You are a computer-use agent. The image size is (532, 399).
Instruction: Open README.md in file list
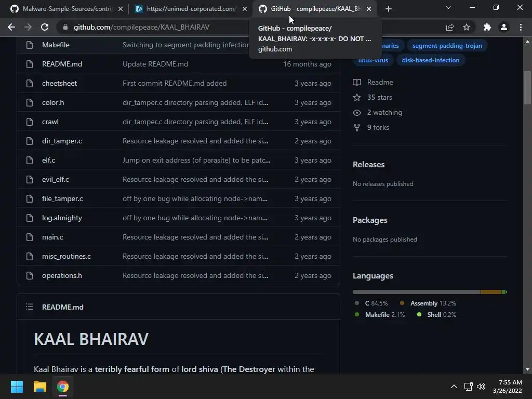tap(62, 64)
